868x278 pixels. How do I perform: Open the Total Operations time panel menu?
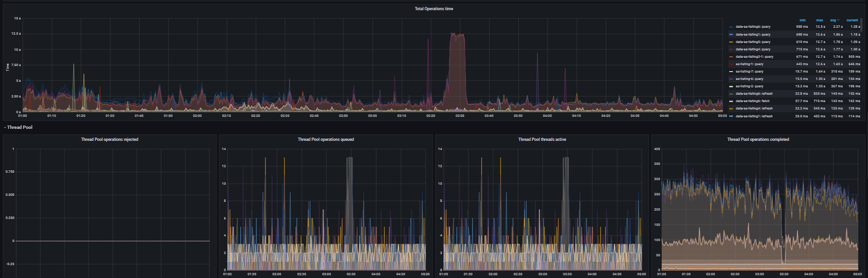[x=434, y=9]
